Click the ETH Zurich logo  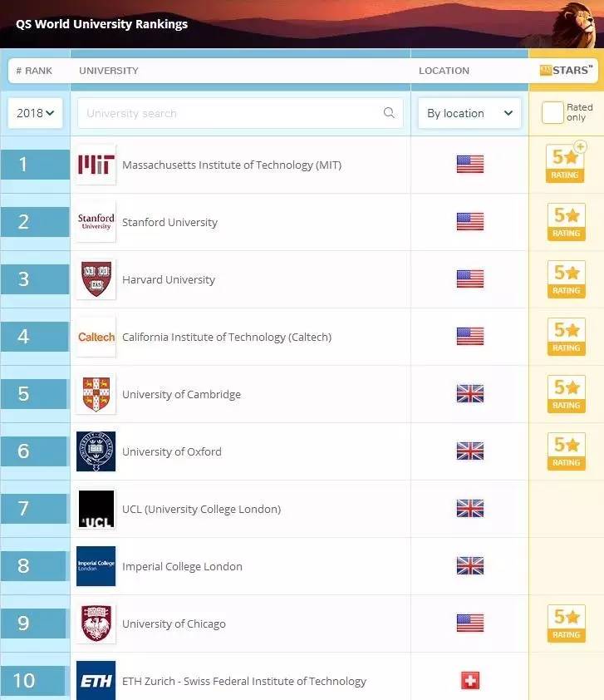pos(96,680)
